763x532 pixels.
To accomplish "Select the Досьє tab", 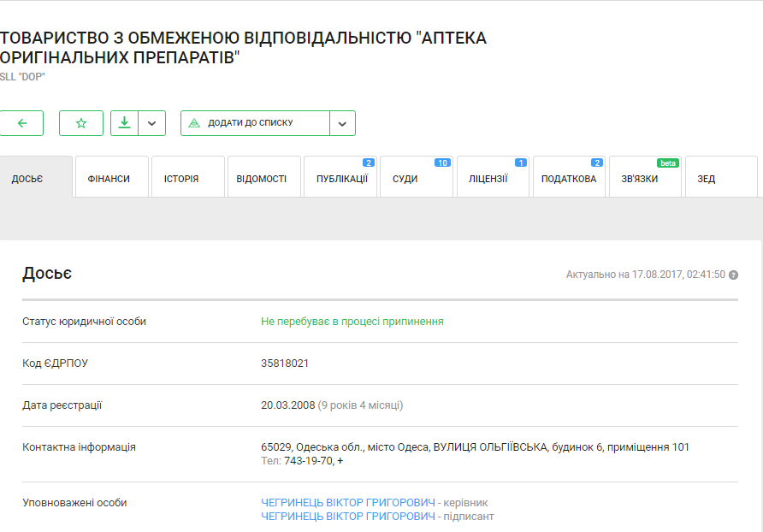I will pyautogui.click(x=27, y=179).
